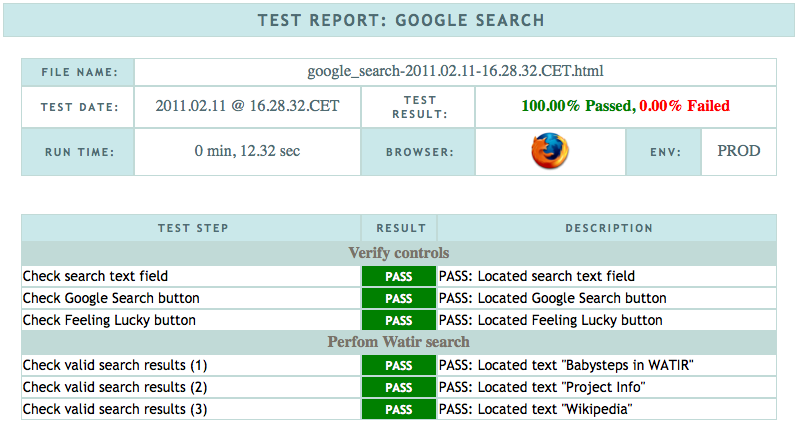Click description 'PASS: Located text "Babysteps in WATIR"'
This screenshot has height=440, width=796.
pyautogui.click(x=567, y=365)
